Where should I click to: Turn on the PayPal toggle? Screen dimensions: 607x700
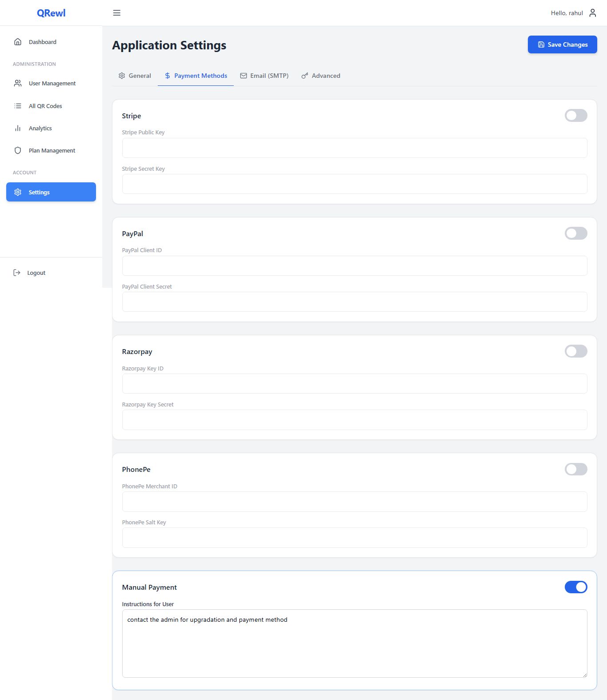point(575,233)
